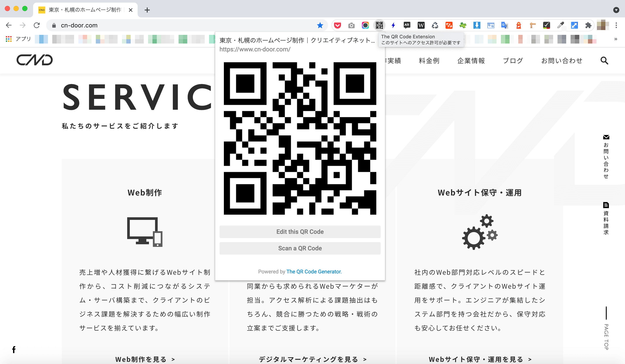Image resolution: width=625 pixels, height=364 pixels.
Task: Open the Alt text extension icon
Action: point(407,25)
